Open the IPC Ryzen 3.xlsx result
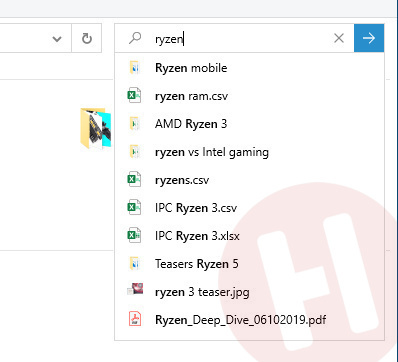The width and height of the screenshot is (398, 362). point(249,236)
